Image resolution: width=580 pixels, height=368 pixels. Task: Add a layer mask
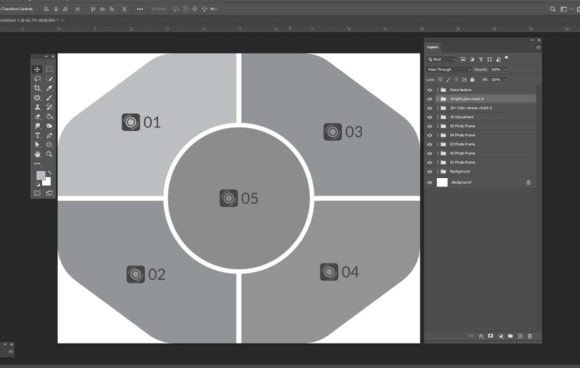tap(490, 336)
